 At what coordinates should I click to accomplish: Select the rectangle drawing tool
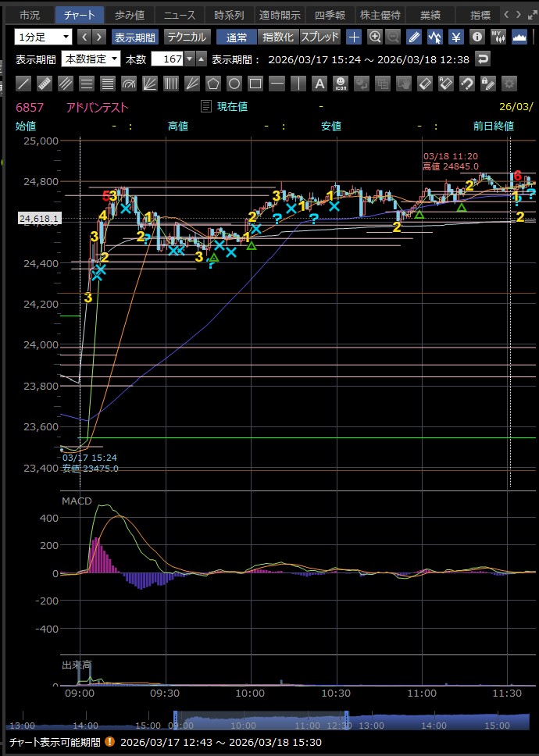[x=255, y=83]
